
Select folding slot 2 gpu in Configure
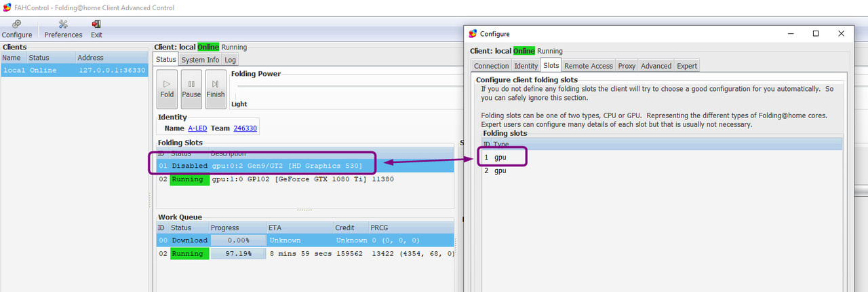pos(661,170)
